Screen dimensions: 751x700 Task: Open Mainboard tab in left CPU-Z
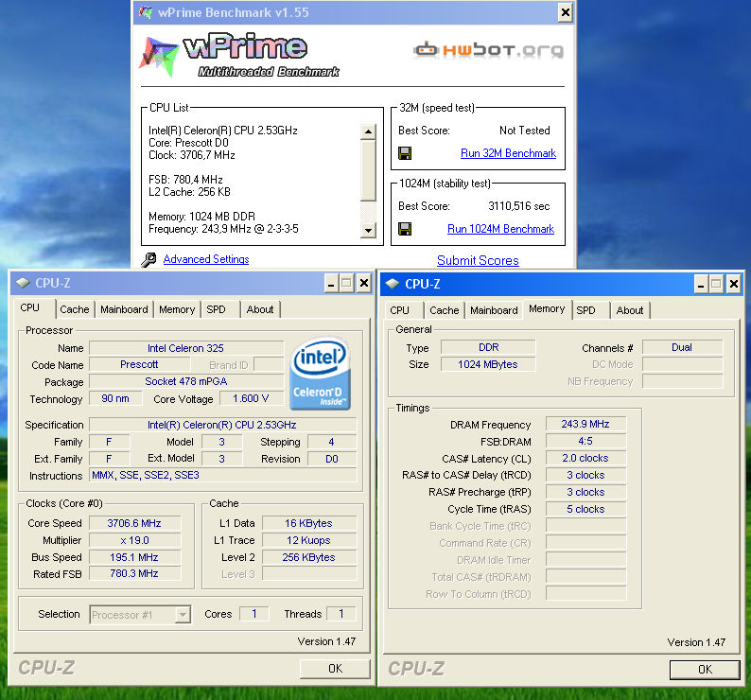point(124,309)
